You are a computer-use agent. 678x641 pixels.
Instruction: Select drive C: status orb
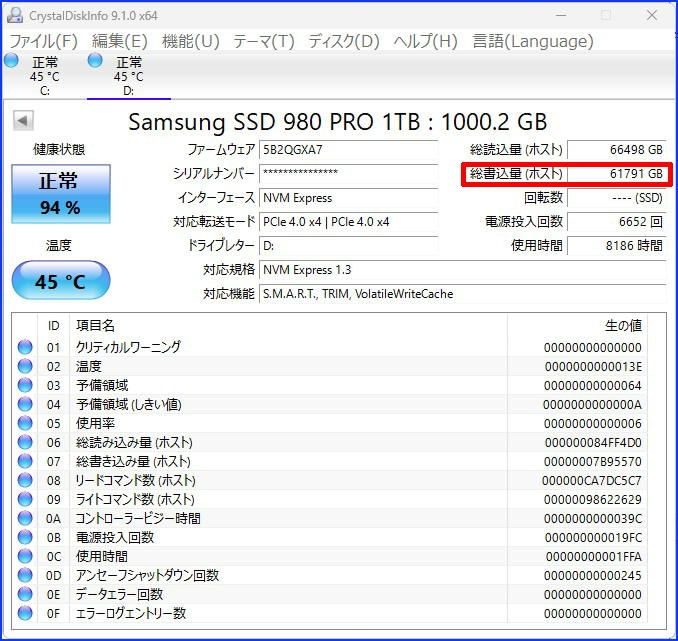tap(12, 61)
